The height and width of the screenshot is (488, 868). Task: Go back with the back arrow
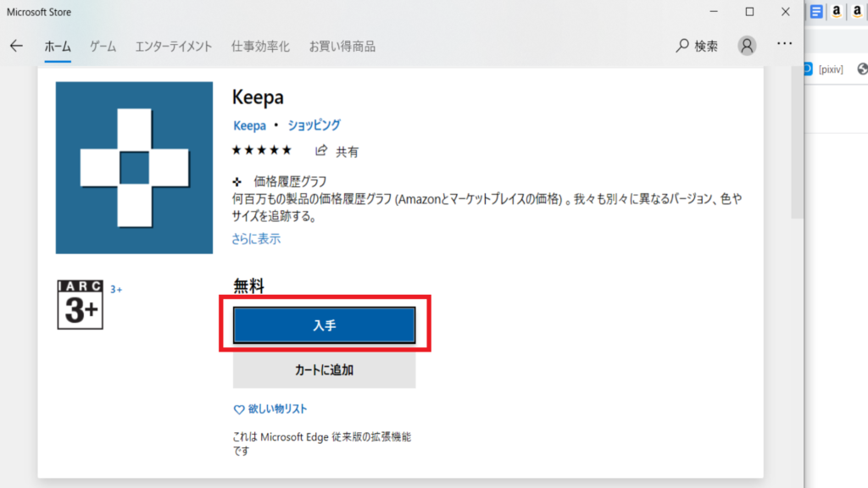[x=16, y=46]
